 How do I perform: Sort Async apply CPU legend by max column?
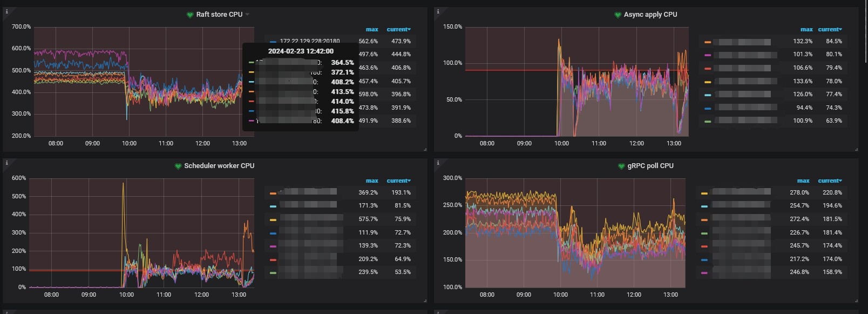coord(806,29)
